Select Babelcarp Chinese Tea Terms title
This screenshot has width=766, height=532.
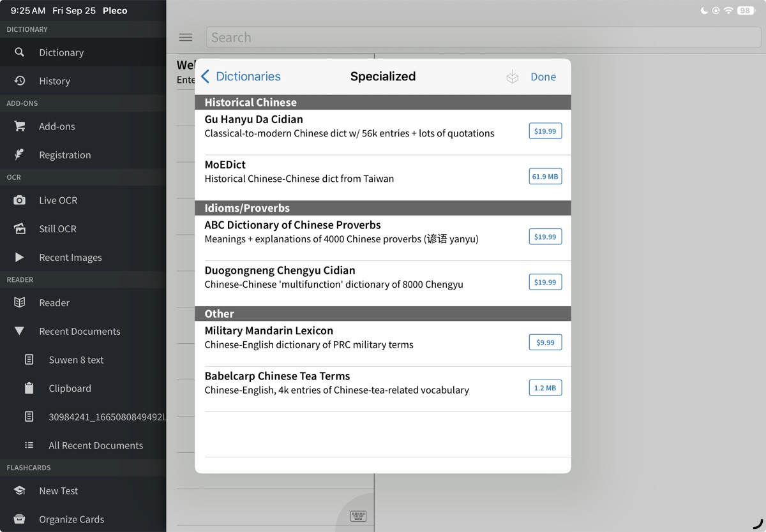click(x=277, y=376)
